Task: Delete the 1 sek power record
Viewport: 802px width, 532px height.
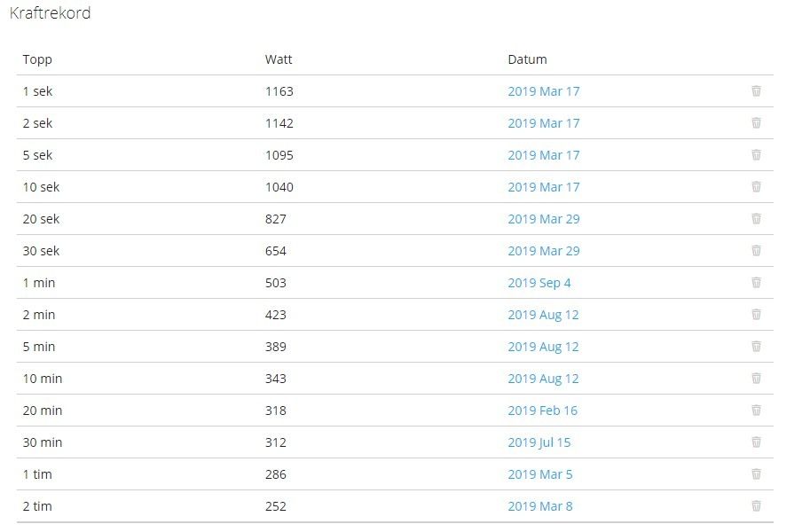Action: [756, 91]
